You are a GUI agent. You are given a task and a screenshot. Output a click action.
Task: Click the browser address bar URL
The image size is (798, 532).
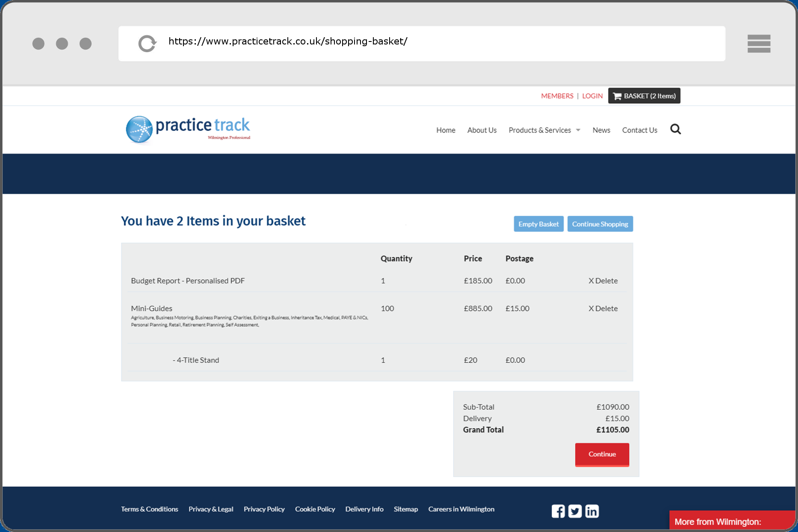click(288, 41)
